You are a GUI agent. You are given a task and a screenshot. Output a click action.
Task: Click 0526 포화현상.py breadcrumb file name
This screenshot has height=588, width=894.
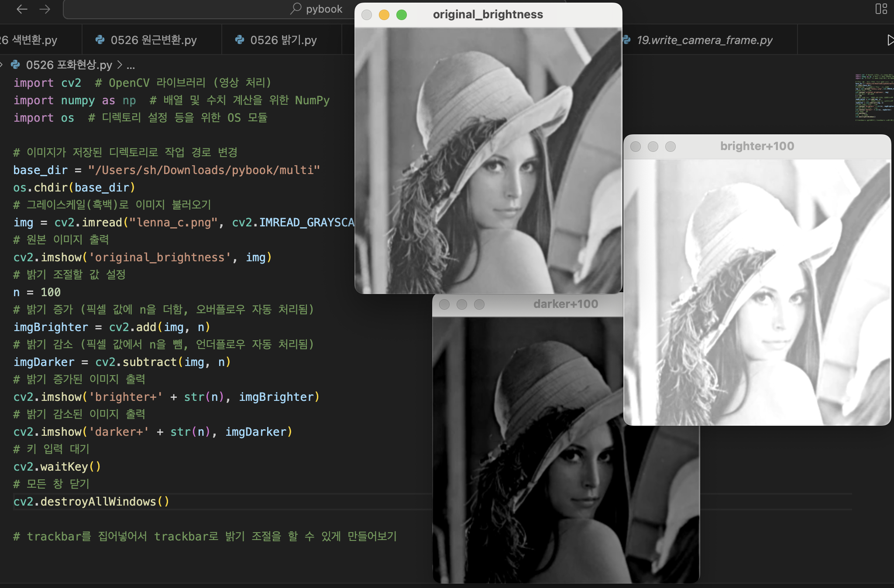click(69, 65)
